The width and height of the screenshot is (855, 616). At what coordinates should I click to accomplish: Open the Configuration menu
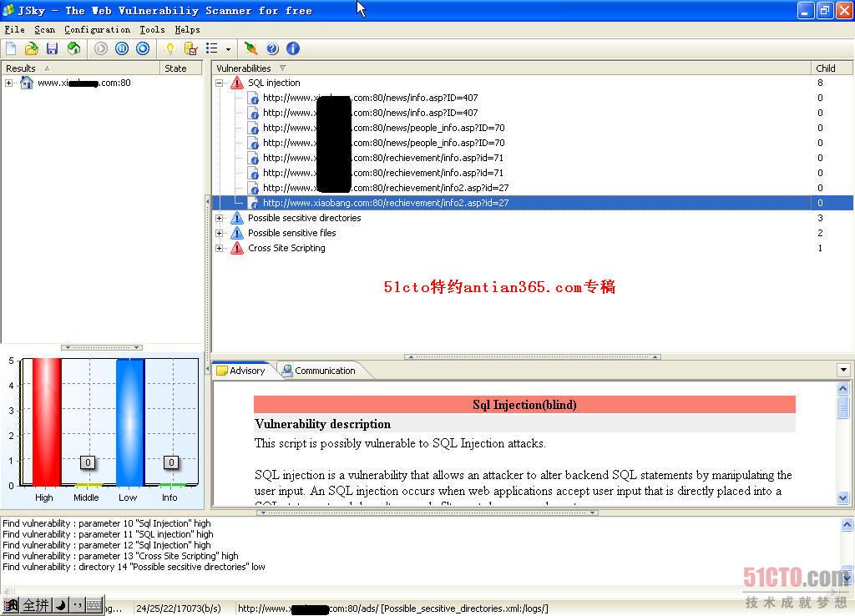97,29
